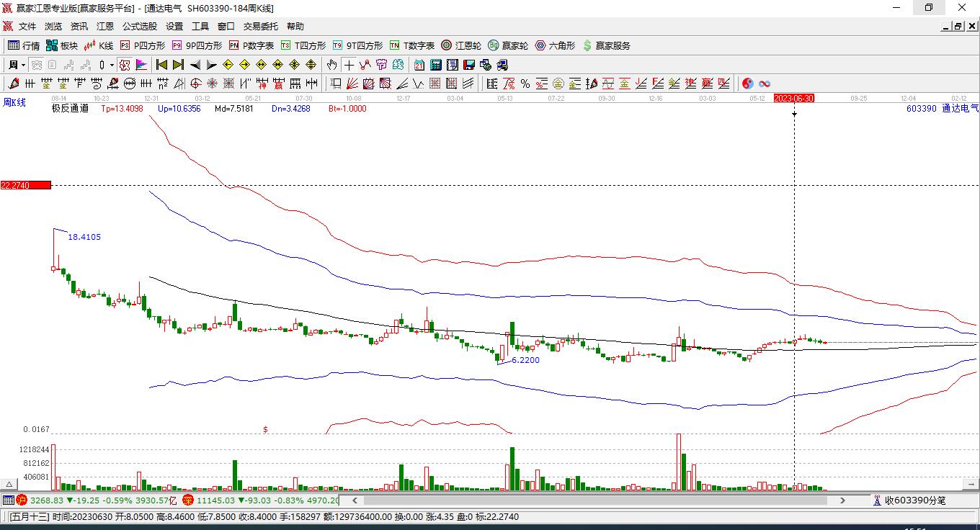Toggle the 行情 quotes view

(x=23, y=45)
